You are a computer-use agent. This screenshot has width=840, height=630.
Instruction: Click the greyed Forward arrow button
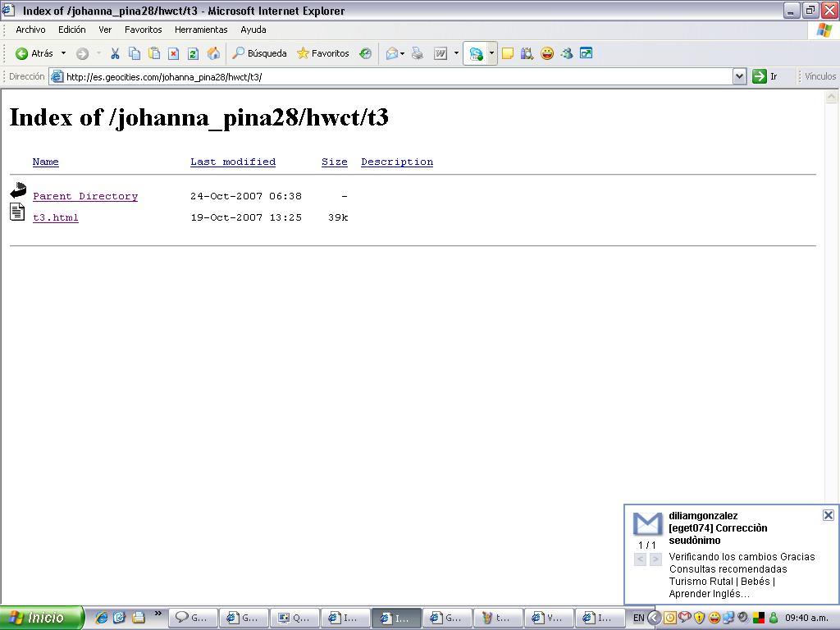tap(82, 53)
